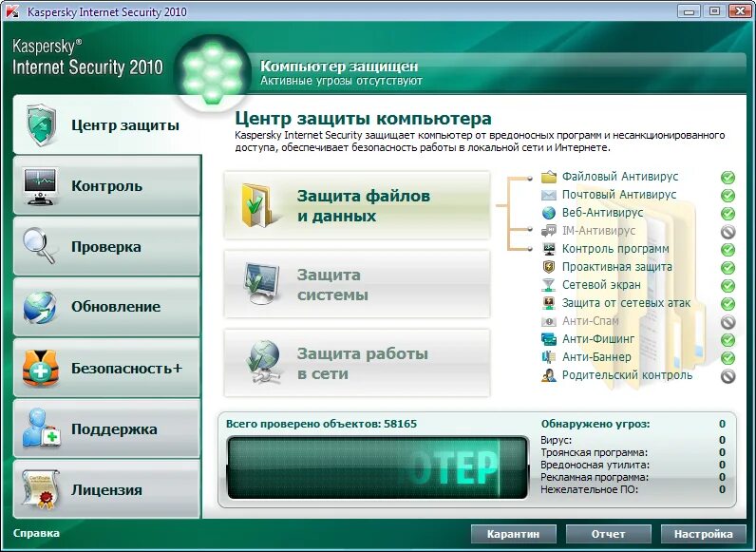Click the globe icon for Обновление

pyautogui.click(x=40, y=307)
